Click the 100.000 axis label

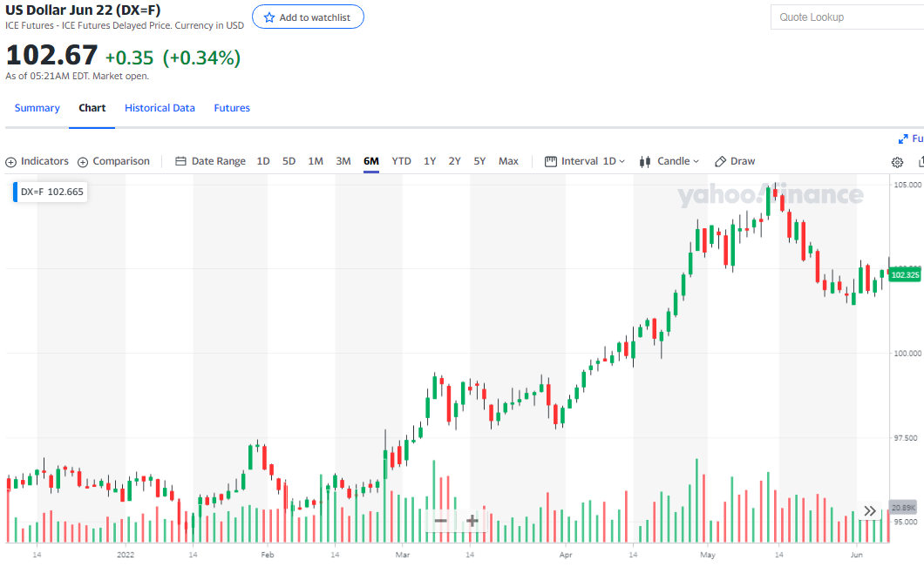point(907,354)
